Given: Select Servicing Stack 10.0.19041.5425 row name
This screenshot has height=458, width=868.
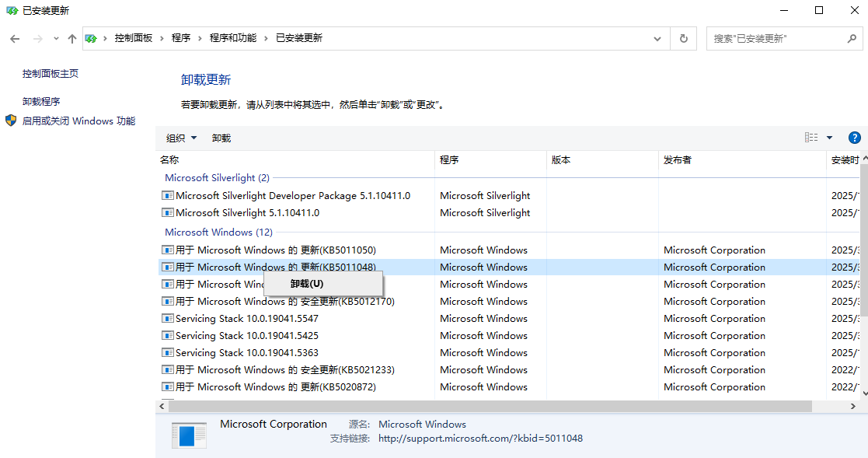Looking at the screenshot, I should tap(247, 336).
